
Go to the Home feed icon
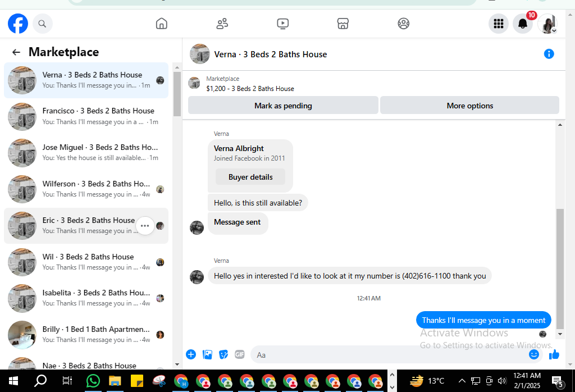161,24
